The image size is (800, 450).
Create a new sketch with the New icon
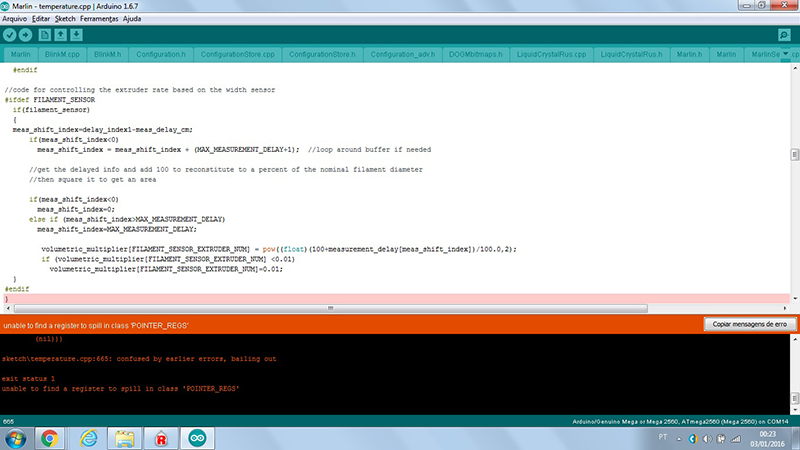pos(45,35)
